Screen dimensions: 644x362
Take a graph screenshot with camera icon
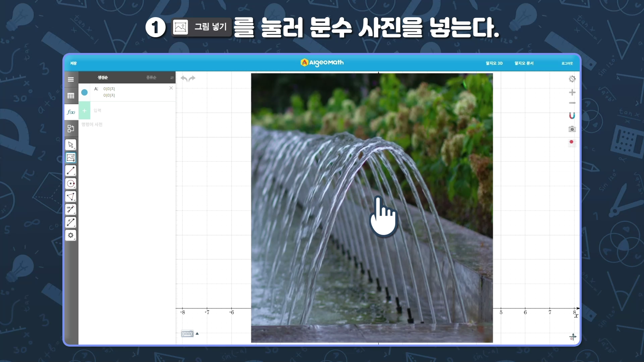(x=572, y=129)
